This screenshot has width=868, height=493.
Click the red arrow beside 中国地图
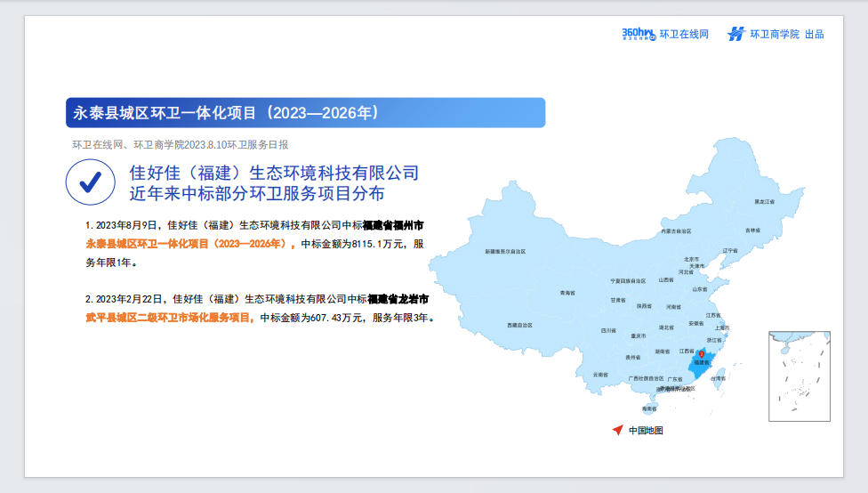coord(618,430)
